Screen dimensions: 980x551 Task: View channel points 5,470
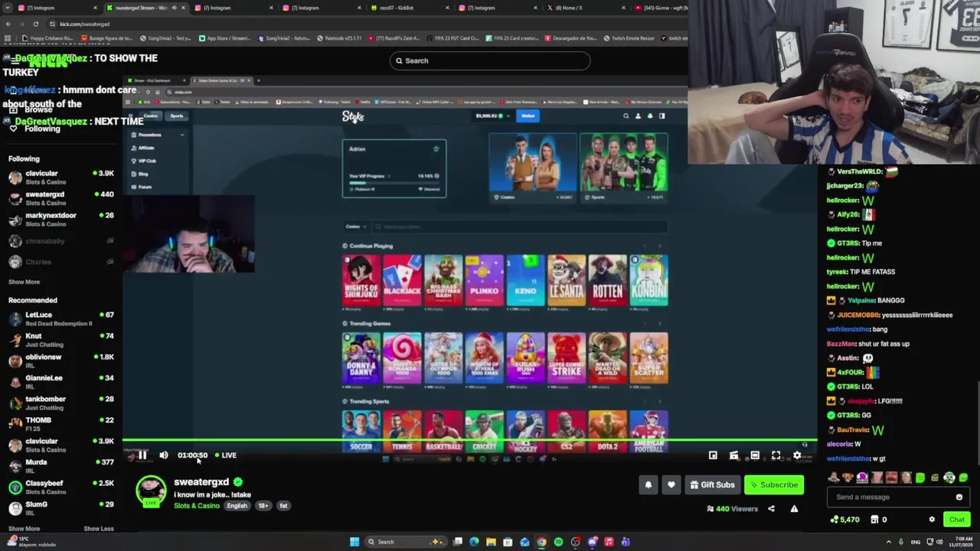pos(844,520)
